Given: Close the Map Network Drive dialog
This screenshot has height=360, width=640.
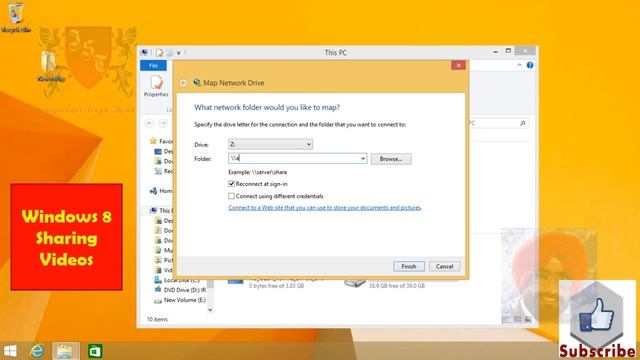Looking at the screenshot, I should pyautogui.click(x=458, y=65).
